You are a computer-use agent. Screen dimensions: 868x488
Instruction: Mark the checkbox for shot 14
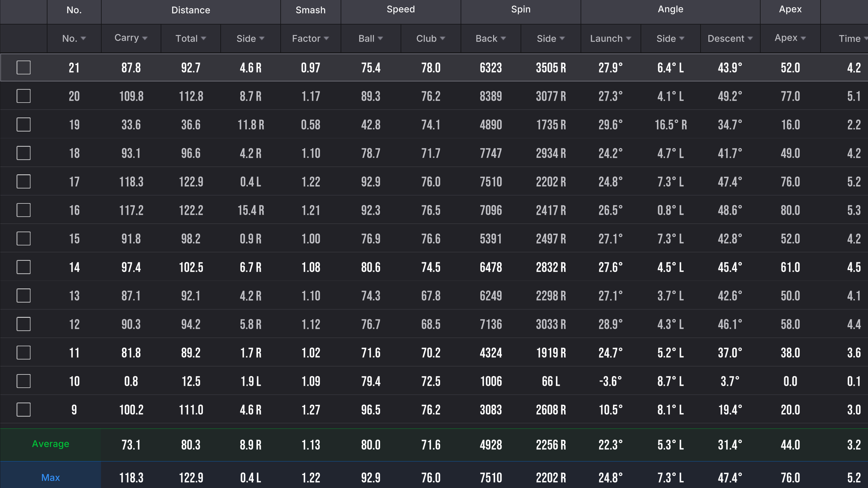coord(23,267)
